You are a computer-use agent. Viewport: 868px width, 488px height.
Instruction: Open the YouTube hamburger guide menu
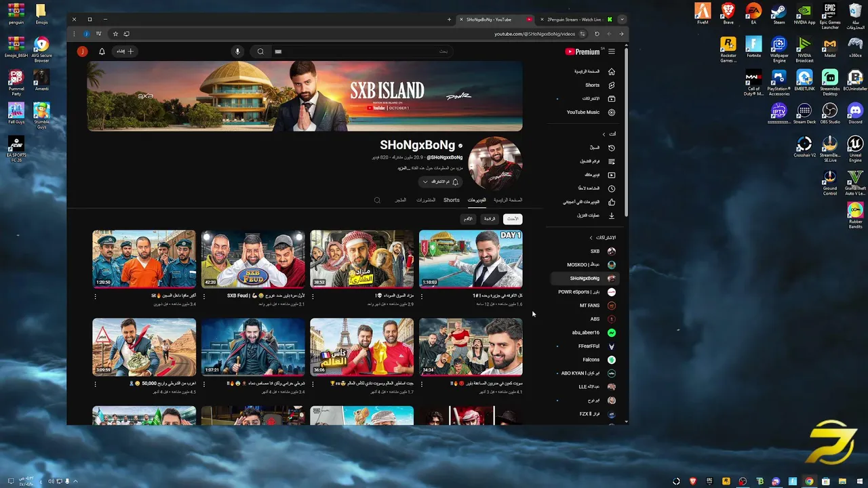pyautogui.click(x=612, y=52)
